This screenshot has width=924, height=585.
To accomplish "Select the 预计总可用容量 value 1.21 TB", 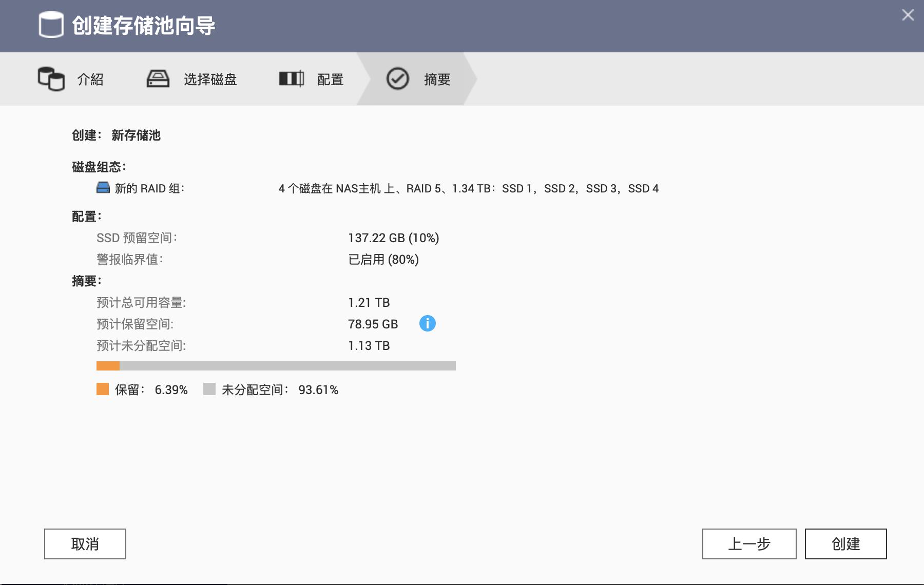I will (369, 302).
